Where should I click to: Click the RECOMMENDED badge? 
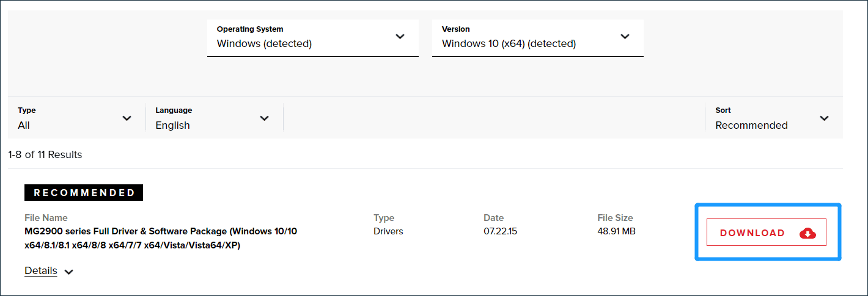[x=84, y=192]
